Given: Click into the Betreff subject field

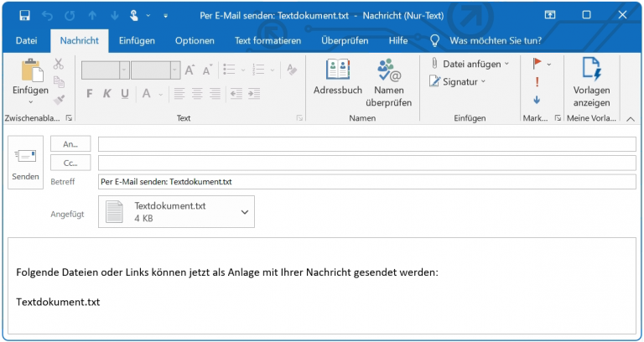Looking at the screenshot, I should coord(366,181).
